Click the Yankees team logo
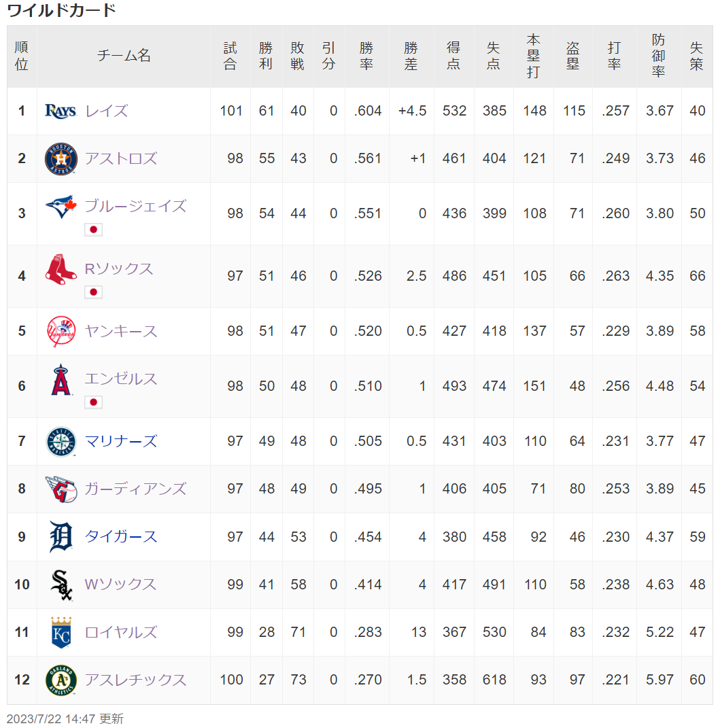This screenshot has width=720, height=728. tap(61, 332)
